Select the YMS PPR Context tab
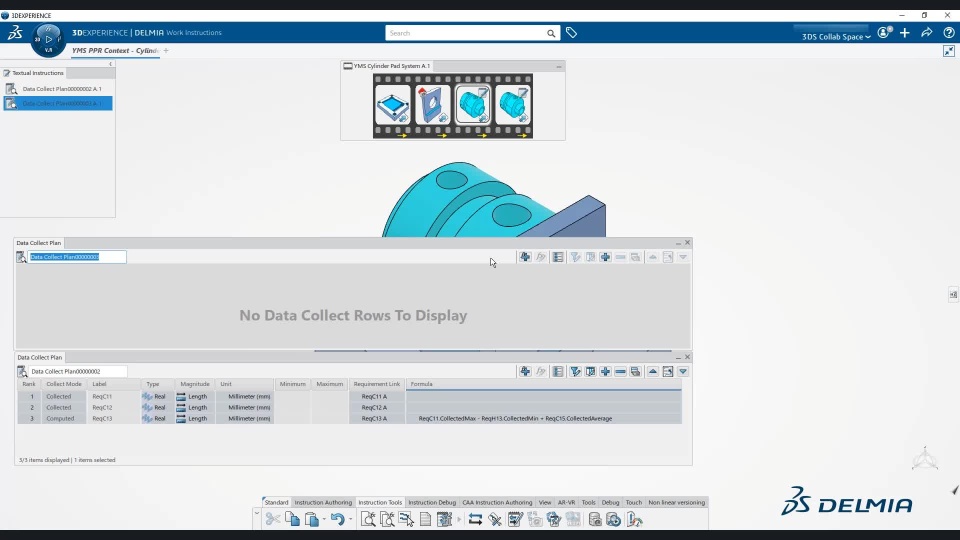 click(115, 51)
